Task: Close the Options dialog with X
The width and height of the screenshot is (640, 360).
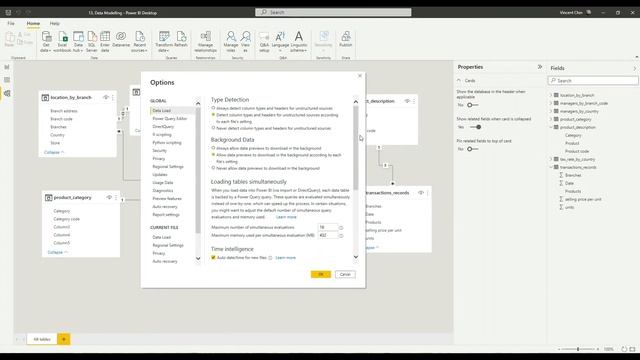Action: (360, 76)
